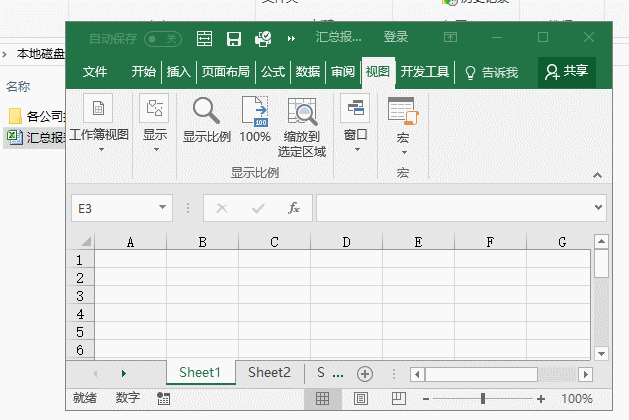The width and height of the screenshot is (629, 420).
Task: Open the Name Box dropdown arrow
Action: (162, 207)
